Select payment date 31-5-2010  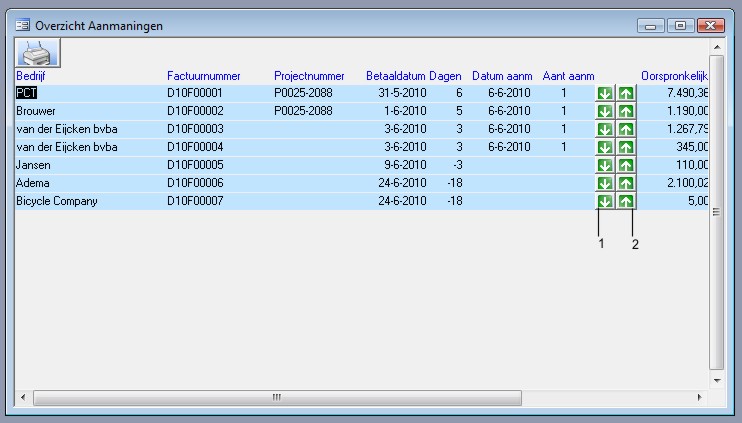[x=402, y=93]
